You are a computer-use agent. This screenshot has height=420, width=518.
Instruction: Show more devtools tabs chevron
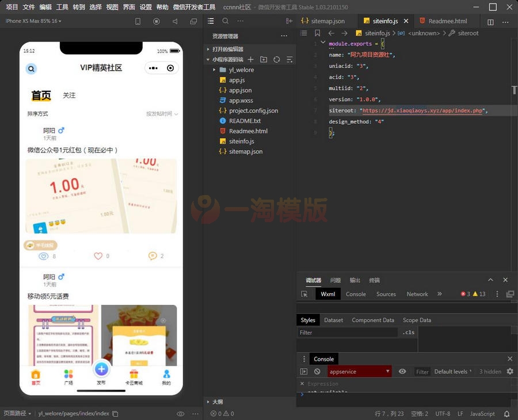coord(439,294)
